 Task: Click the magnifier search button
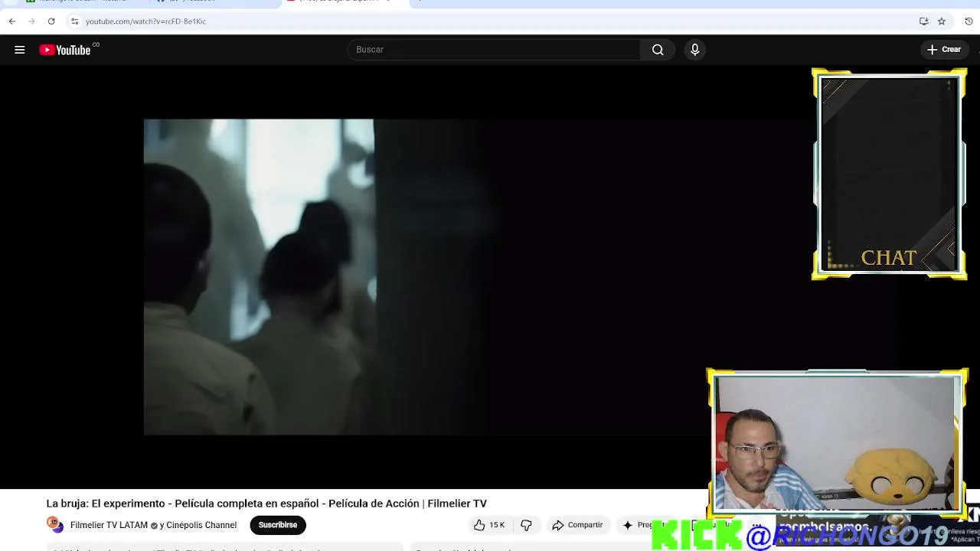[658, 50]
